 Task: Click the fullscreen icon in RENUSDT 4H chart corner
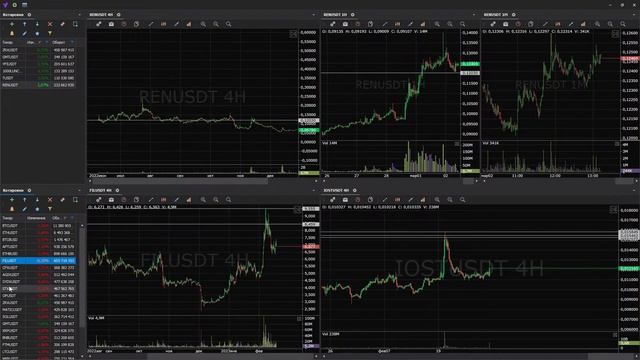coord(293,34)
